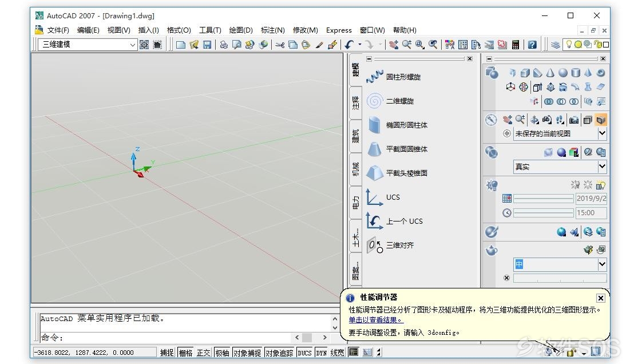The height and width of the screenshot is (364, 630).
Task: Open the 视图(V) menu
Action: click(x=118, y=30)
